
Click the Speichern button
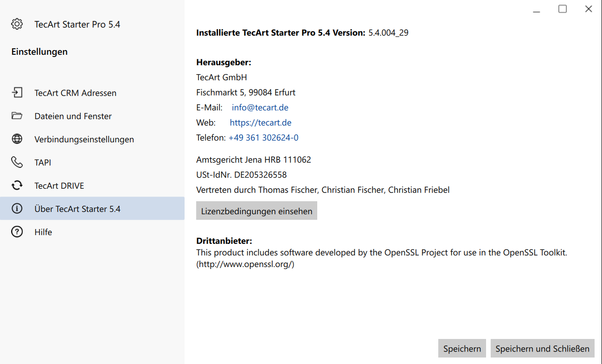462,349
